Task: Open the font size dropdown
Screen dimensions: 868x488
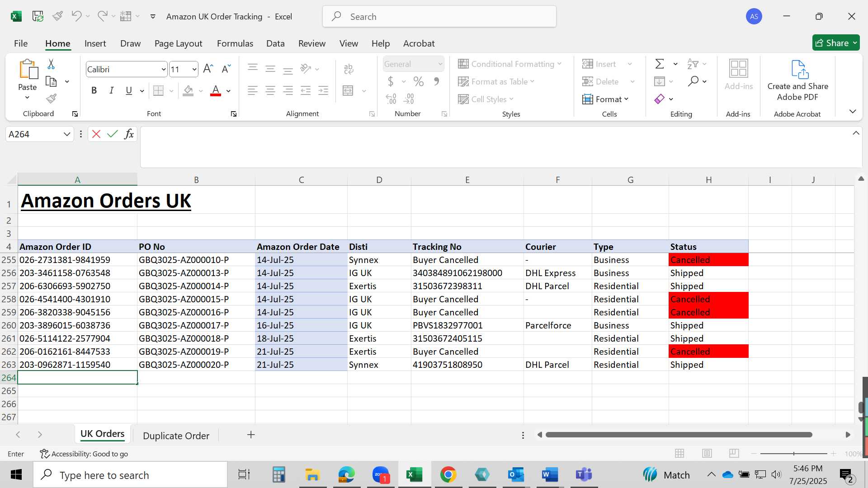Action: point(194,69)
